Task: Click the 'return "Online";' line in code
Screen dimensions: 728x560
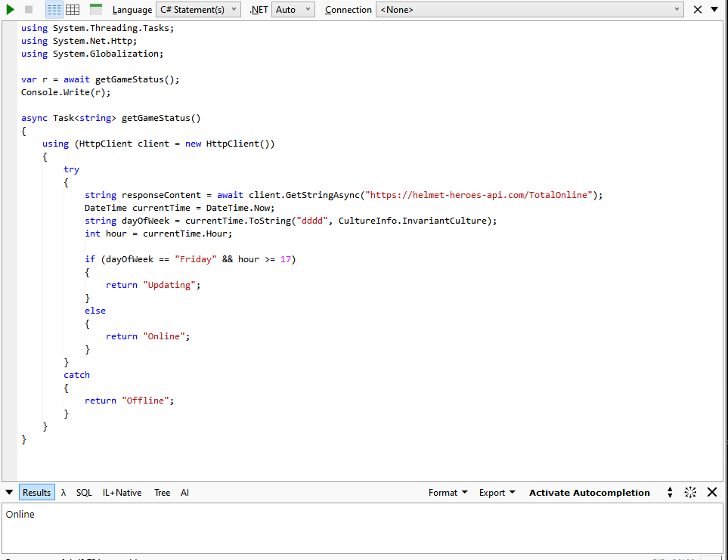Action: [148, 336]
